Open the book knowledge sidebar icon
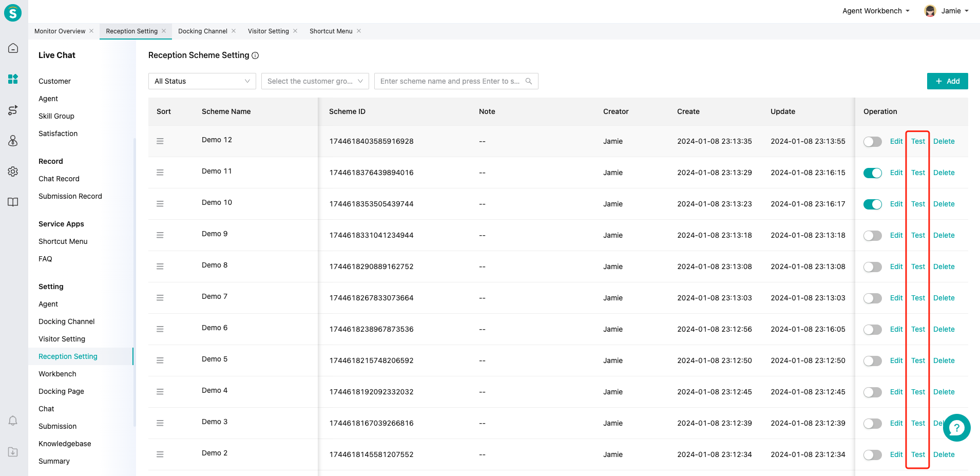 click(x=13, y=202)
